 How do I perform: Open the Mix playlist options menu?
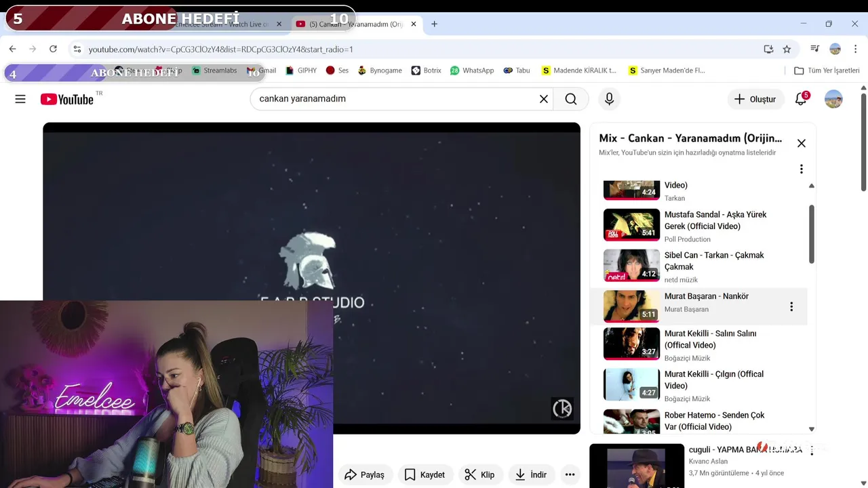[x=801, y=169]
